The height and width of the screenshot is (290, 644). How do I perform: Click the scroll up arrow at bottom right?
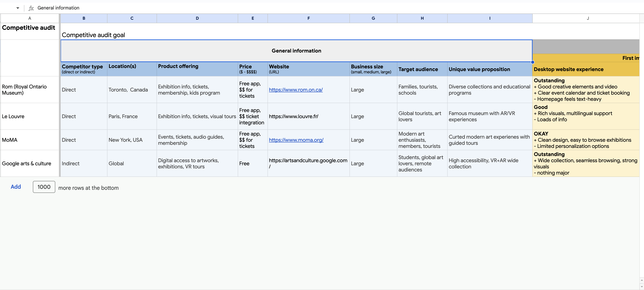[641, 280]
